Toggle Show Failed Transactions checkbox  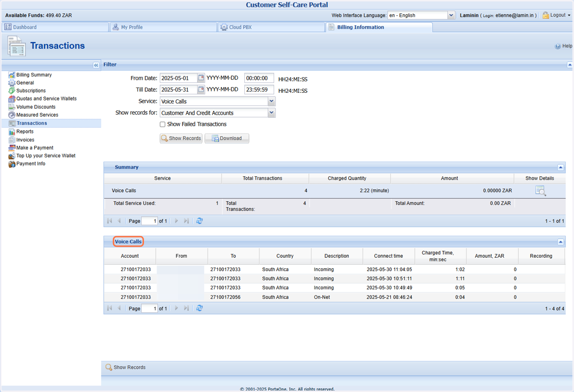(x=163, y=124)
